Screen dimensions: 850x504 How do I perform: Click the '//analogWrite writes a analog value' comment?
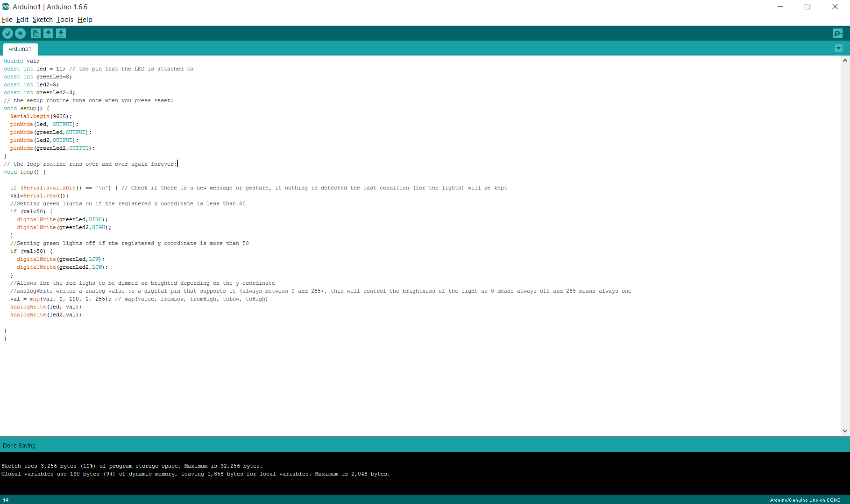(x=321, y=291)
